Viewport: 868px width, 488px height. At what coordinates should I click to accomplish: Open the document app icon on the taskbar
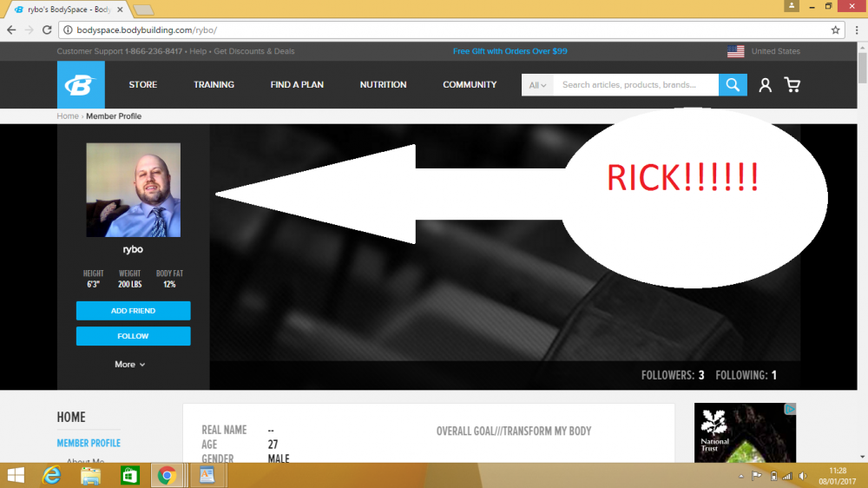[207, 475]
